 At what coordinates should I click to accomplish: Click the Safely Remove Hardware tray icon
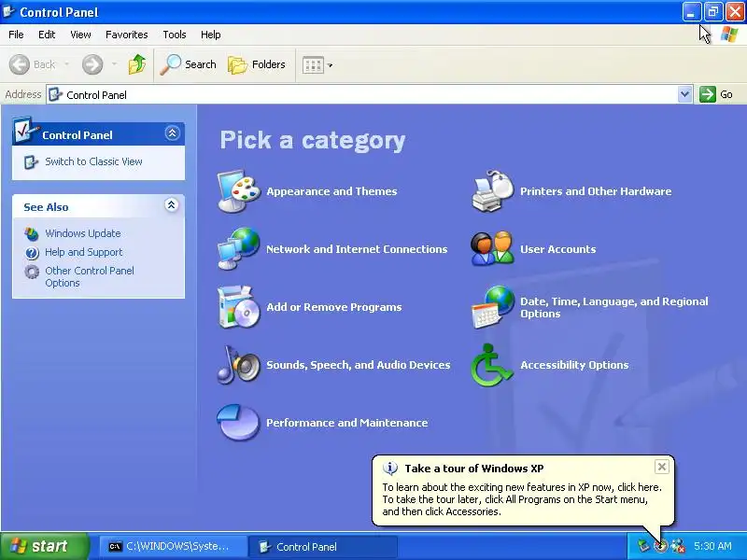click(x=643, y=546)
